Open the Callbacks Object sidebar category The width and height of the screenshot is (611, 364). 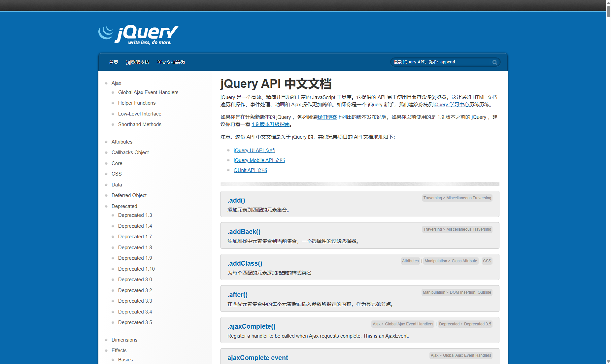coord(130,152)
